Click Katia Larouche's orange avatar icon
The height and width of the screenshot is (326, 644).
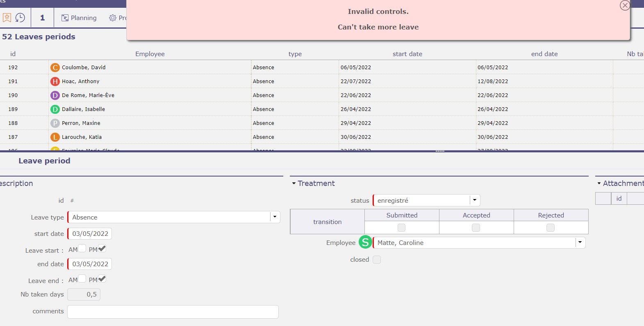click(x=55, y=137)
